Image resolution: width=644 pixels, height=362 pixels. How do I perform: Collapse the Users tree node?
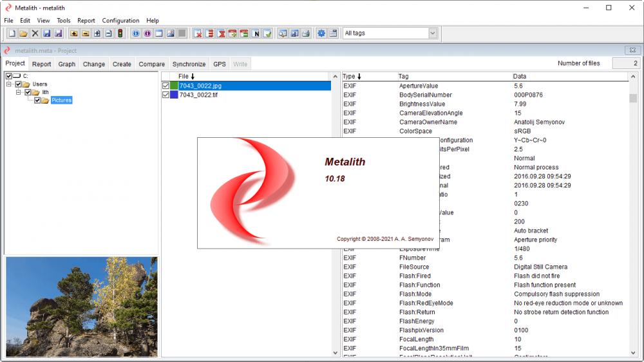pyautogui.click(x=8, y=84)
